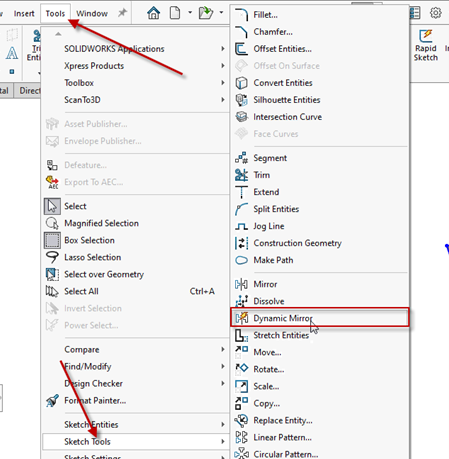This screenshot has height=459, width=449.
Task: Pin the menu bar with pushpin icon
Action: [122, 13]
